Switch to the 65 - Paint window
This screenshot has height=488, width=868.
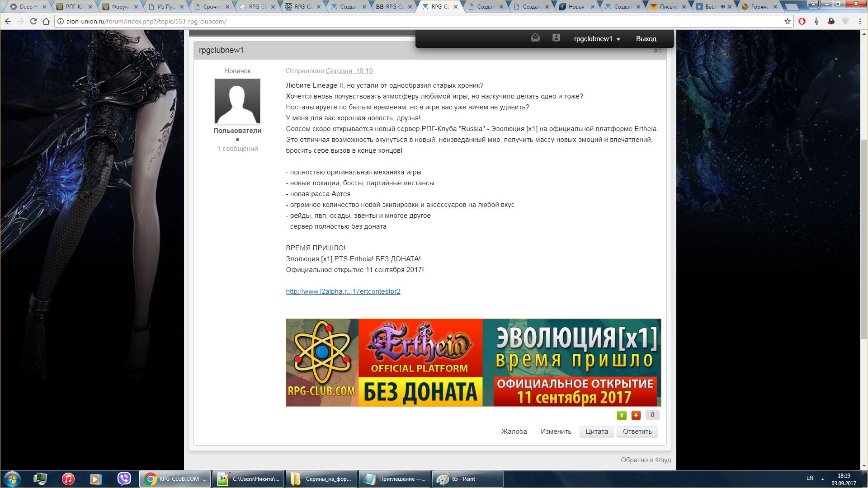pos(468,479)
